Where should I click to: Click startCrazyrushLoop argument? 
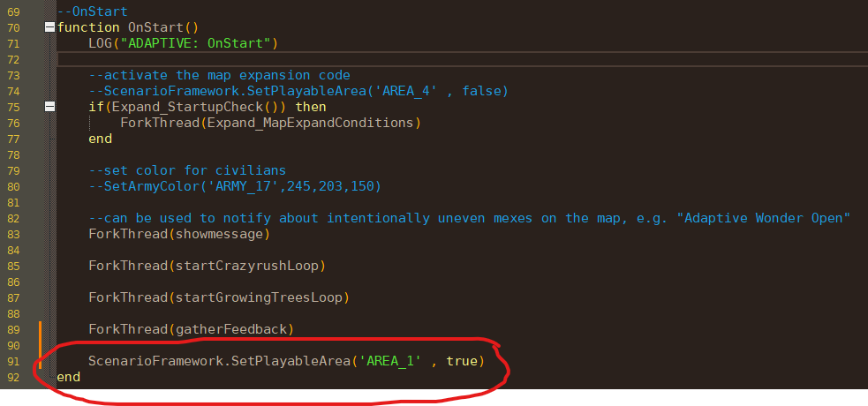tap(247, 266)
